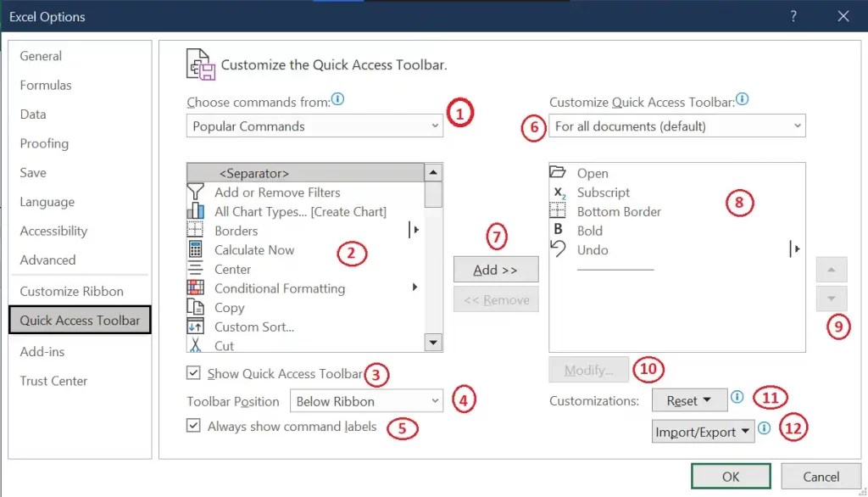This screenshot has width=868, height=497.
Task: Click the Borders grid icon in commands list
Action: pos(196,230)
